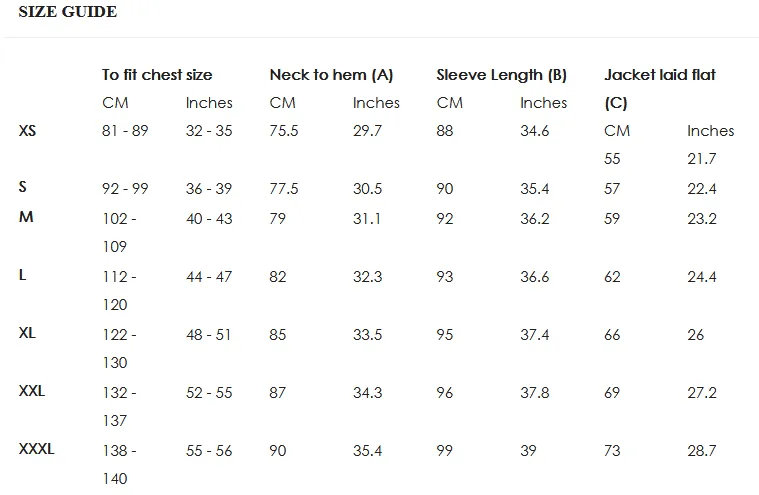Click the Neck to hem (A) header
The image size is (759, 495).
[x=331, y=75]
